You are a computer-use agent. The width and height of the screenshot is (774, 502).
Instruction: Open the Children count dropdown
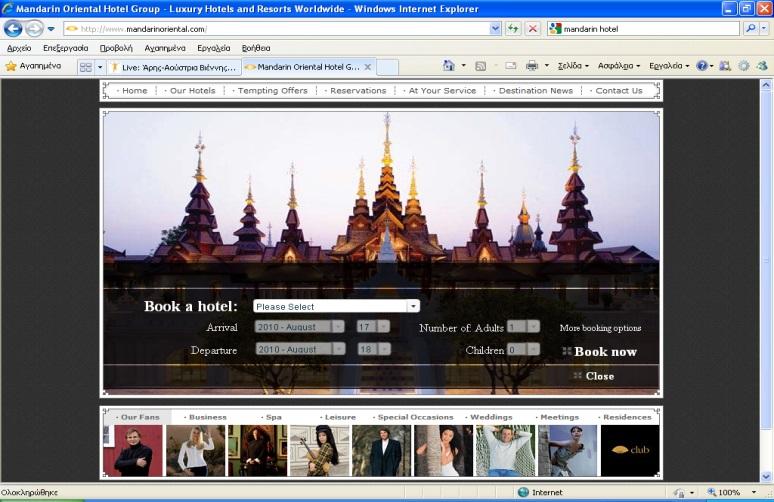(523, 349)
